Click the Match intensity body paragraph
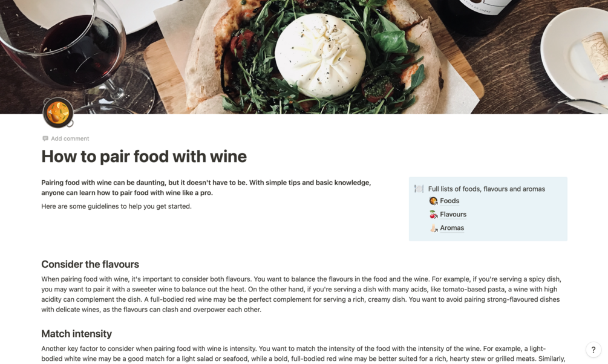 303,354
